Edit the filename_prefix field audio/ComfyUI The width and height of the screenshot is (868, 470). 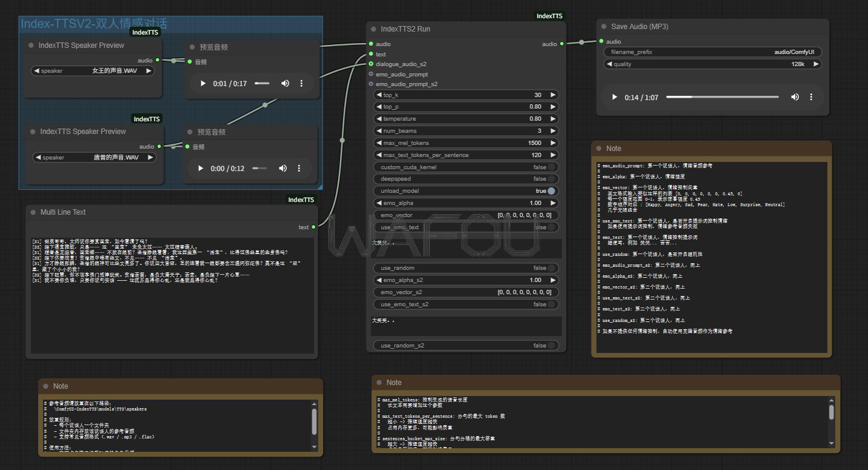[713, 52]
